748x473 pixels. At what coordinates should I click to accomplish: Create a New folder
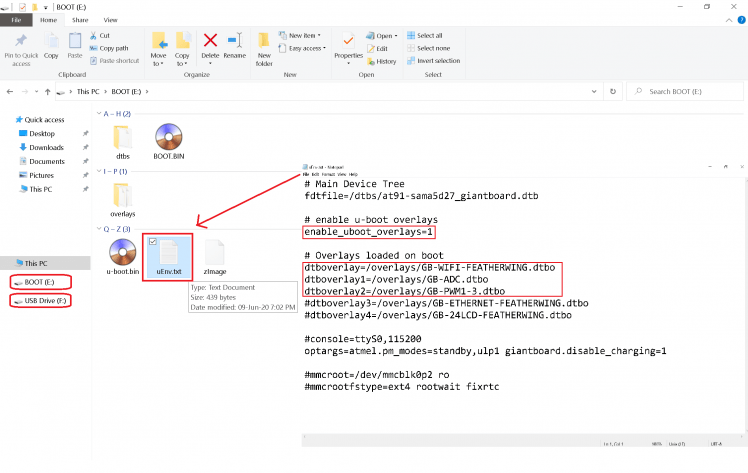pos(264,49)
